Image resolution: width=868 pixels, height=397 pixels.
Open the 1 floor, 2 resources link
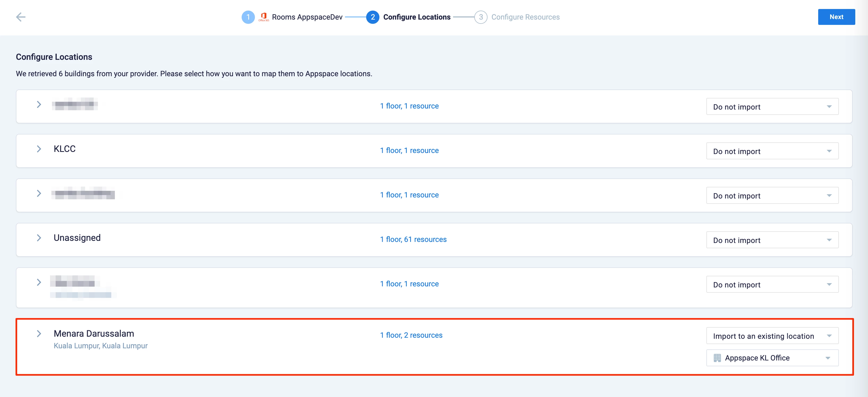click(411, 335)
